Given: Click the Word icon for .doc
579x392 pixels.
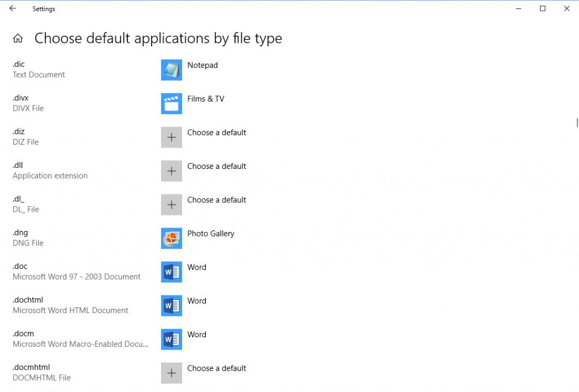Looking at the screenshot, I should 171,272.
